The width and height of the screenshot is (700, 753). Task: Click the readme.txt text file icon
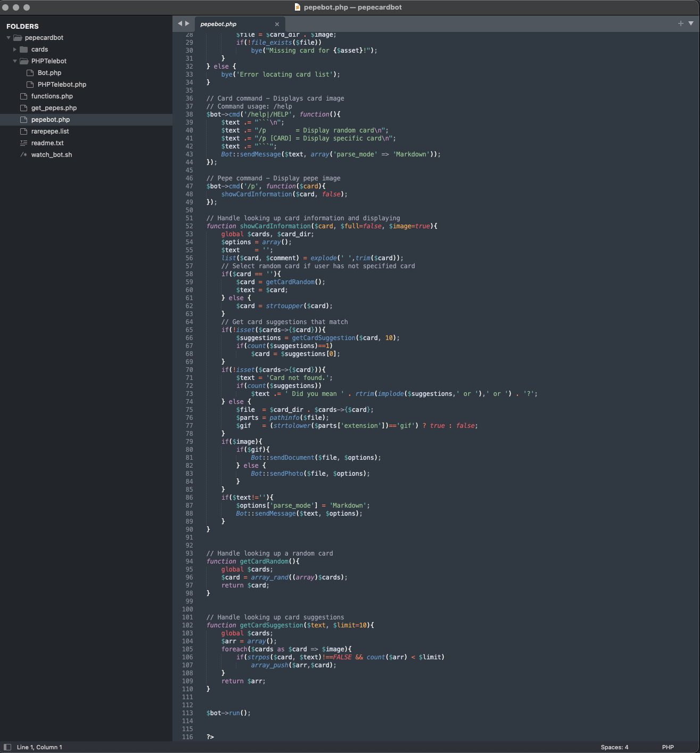pos(23,143)
